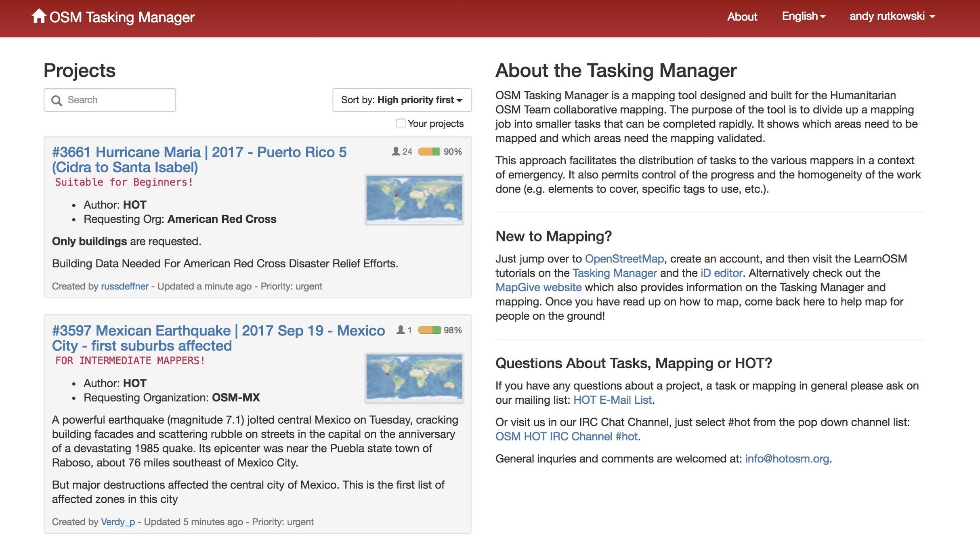The image size is (980, 545).
Task: Expand the English language menu
Action: [x=803, y=16]
